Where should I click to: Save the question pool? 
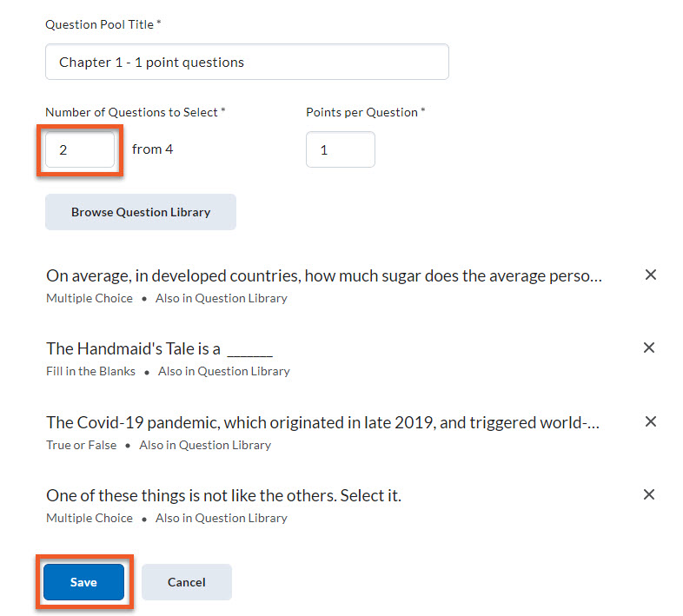tap(83, 582)
